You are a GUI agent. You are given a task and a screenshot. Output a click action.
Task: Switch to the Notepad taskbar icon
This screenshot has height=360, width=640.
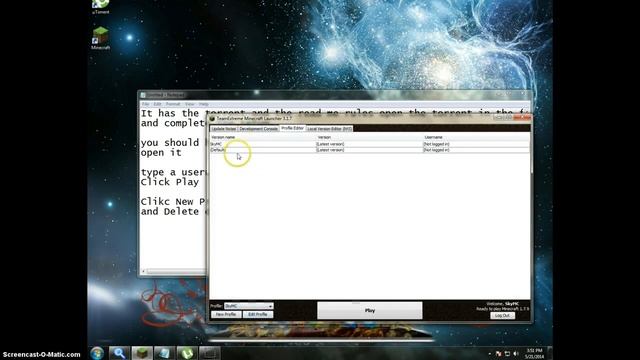click(x=164, y=353)
